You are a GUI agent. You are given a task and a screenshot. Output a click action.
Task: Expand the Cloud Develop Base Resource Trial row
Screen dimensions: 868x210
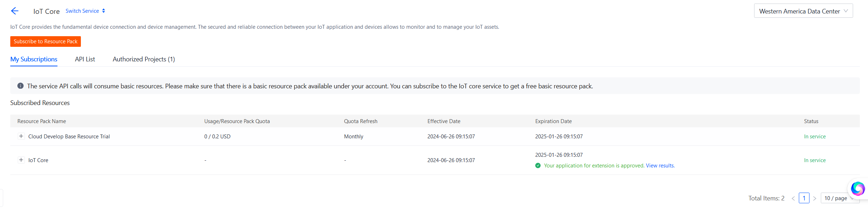pos(21,136)
